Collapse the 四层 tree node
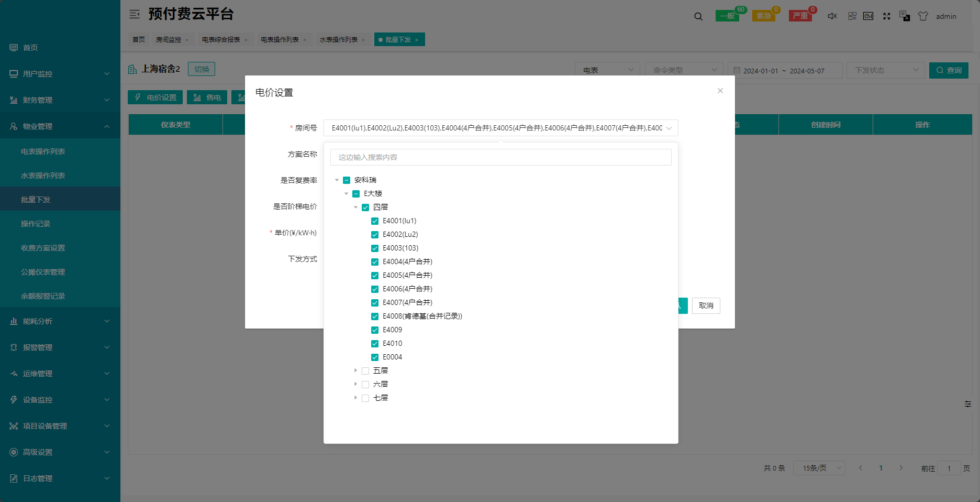The image size is (980, 502). [355, 208]
